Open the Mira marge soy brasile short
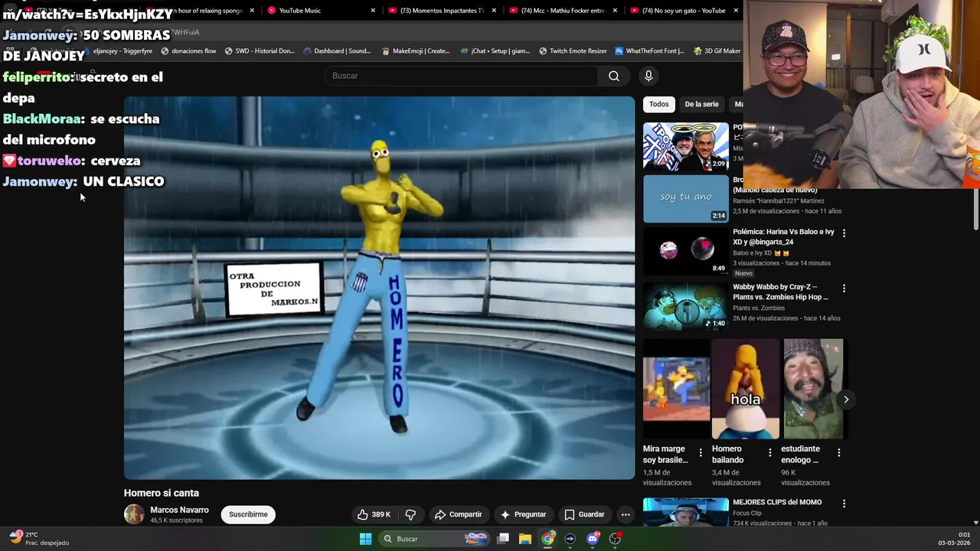This screenshot has width=980, height=551. pyautogui.click(x=677, y=389)
